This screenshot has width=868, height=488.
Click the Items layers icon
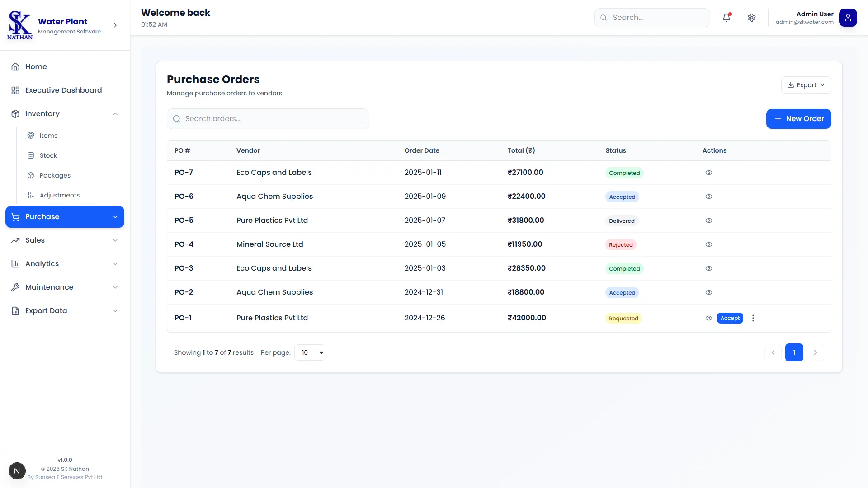(x=31, y=136)
